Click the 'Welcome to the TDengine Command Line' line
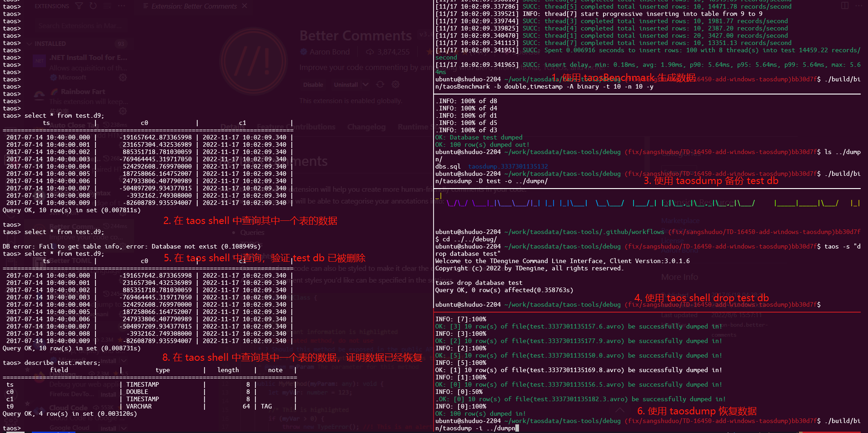 tap(563, 261)
